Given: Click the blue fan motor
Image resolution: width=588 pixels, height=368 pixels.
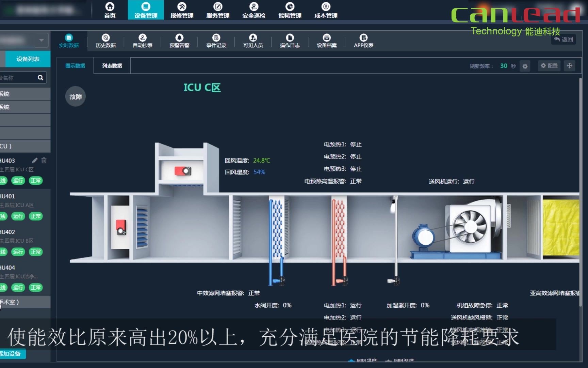Looking at the screenshot, I should pos(423,236).
